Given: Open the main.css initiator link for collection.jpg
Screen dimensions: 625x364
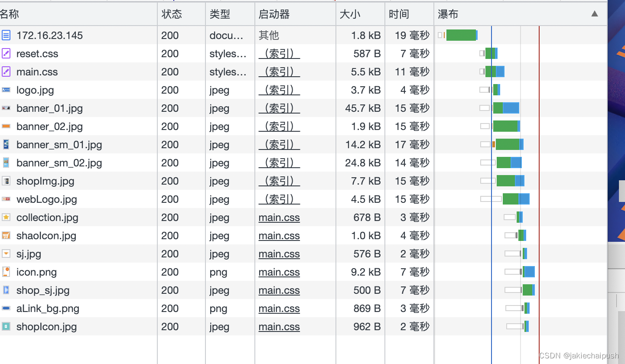Looking at the screenshot, I should point(279,218).
